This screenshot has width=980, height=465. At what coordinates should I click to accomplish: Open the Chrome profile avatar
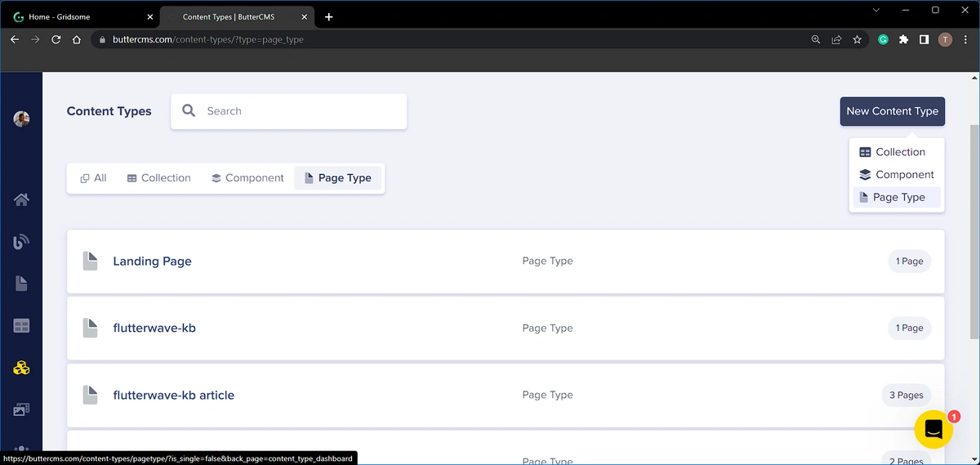tap(945, 39)
